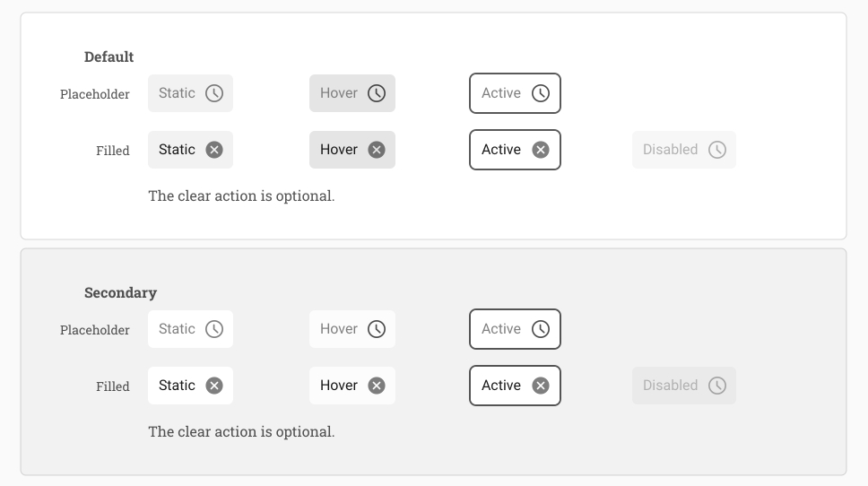868x486 pixels.
Task: Clear the Default filled Static field
Action: point(214,150)
